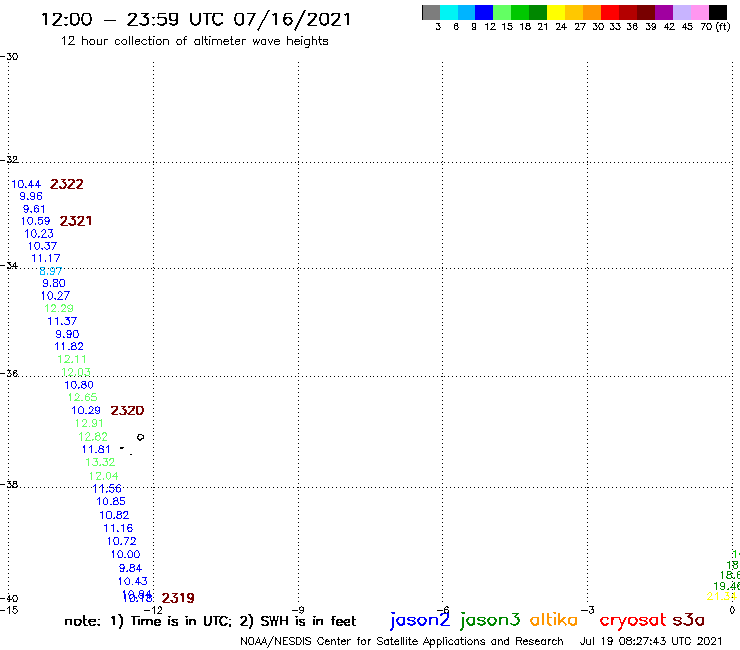Select the green value 12.91

coord(89,423)
